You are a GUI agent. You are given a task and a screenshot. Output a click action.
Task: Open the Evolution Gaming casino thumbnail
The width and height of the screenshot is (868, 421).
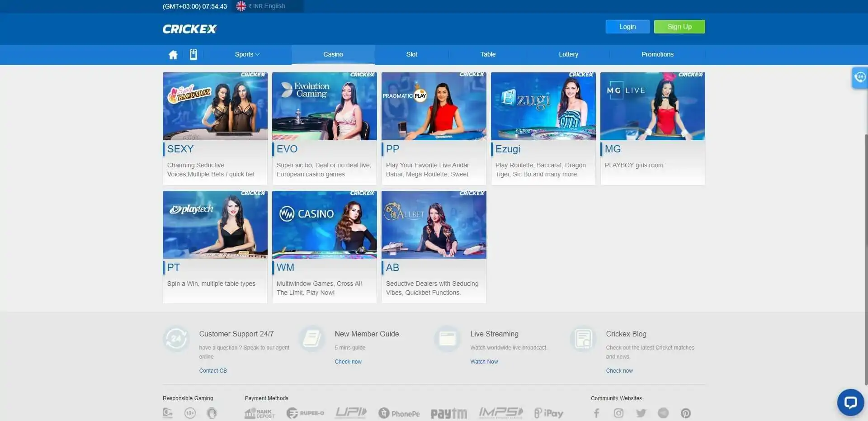[x=324, y=106]
